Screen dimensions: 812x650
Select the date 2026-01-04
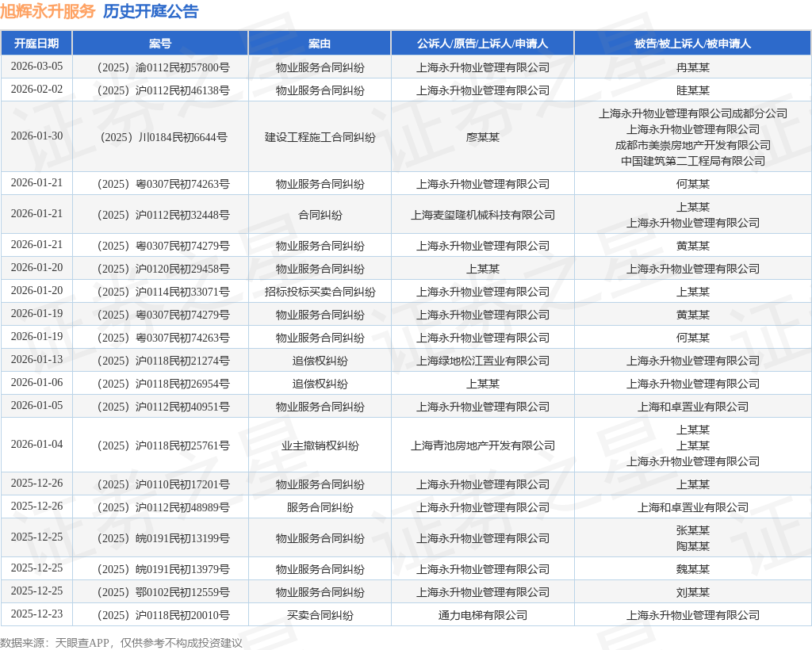point(36,444)
